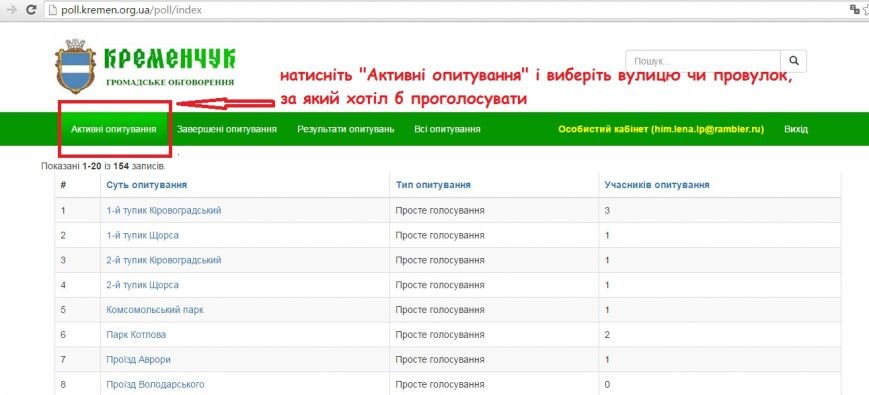Open poll Проїзд Аврори
869x395 pixels.
[138, 360]
